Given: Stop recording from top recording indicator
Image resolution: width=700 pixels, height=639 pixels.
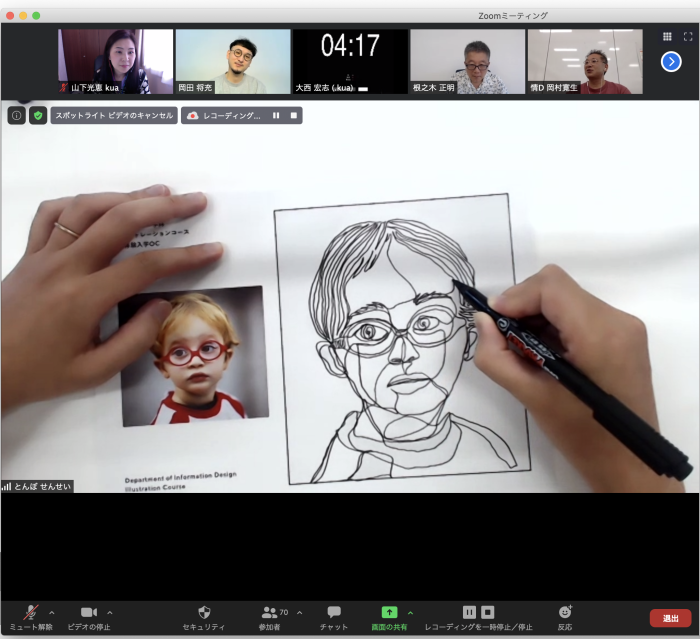Looking at the screenshot, I should click(x=294, y=116).
